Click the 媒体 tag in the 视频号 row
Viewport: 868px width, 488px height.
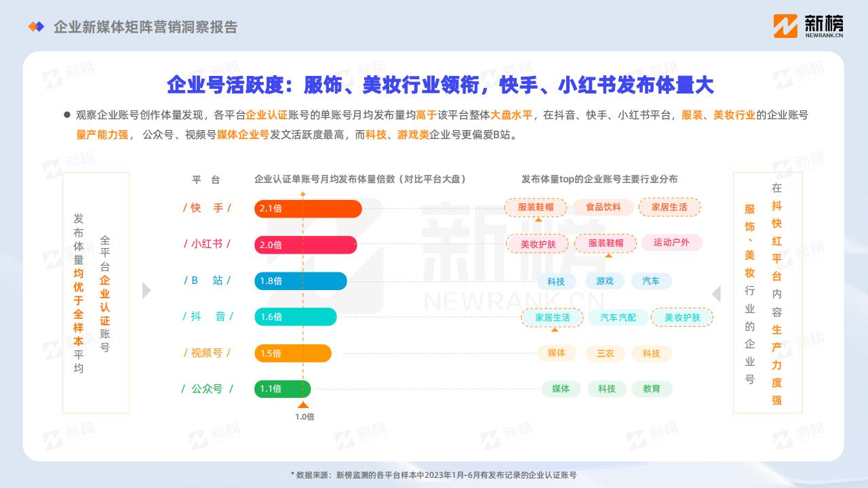pyautogui.click(x=557, y=353)
